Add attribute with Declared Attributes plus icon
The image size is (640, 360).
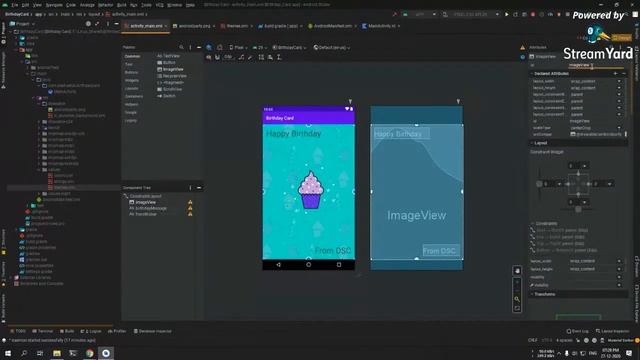[x=616, y=73]
